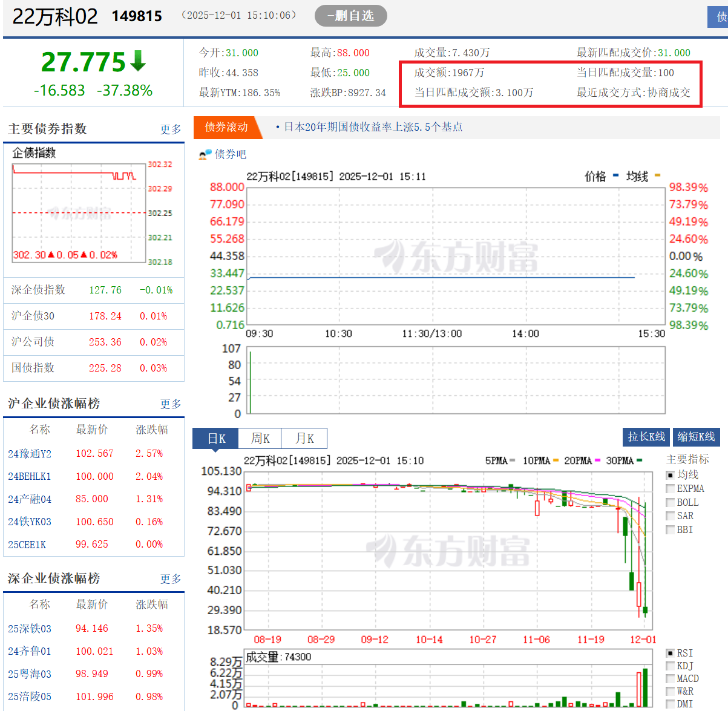Viewport: 728px width, 711px height.
Task: Click the 价格 blue legend marker
Action: (615, 175)
